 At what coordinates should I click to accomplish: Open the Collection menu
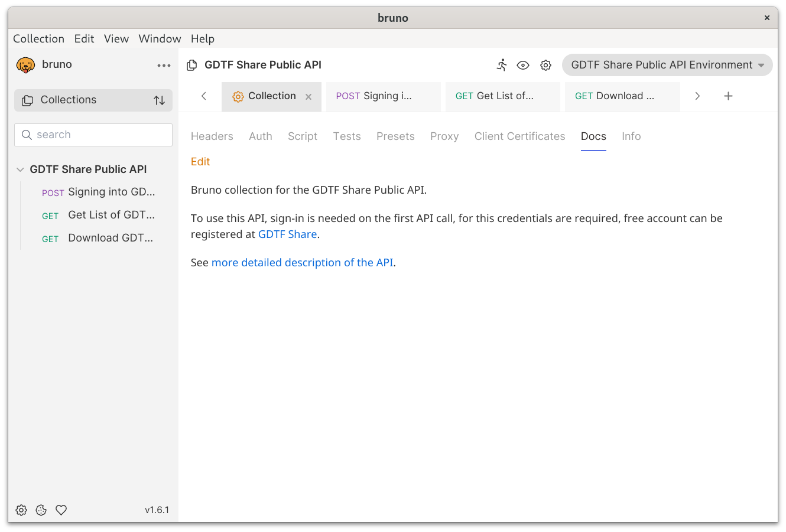tap(38, 38)
